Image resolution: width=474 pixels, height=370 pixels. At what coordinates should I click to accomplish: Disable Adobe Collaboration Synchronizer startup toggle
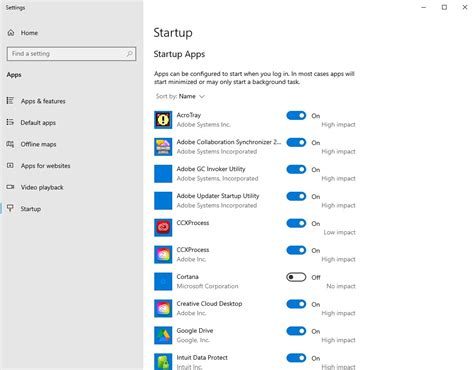tap(296, 142)
